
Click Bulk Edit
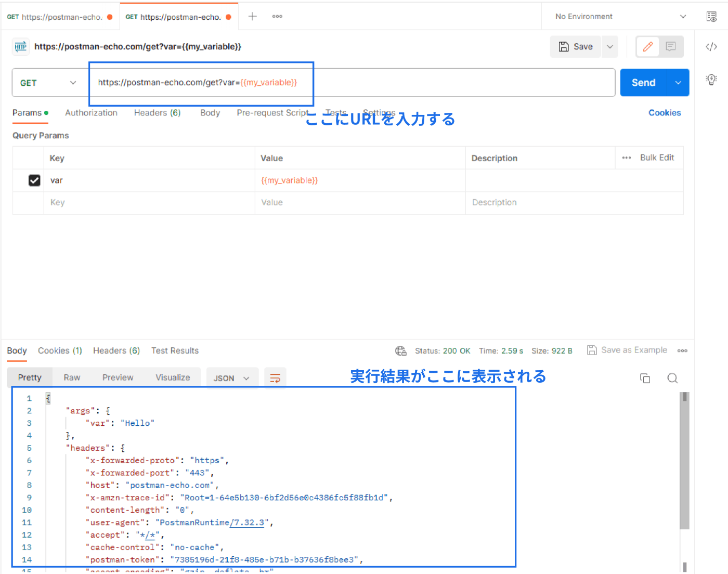point(657,158)
